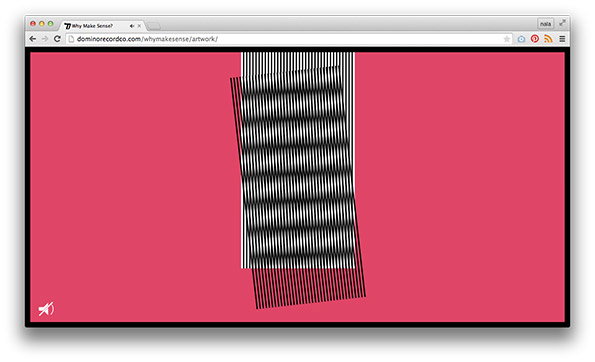Open the RSS feed extension
Viewport: 595px width, 362px height.
[x=548, y=39]
